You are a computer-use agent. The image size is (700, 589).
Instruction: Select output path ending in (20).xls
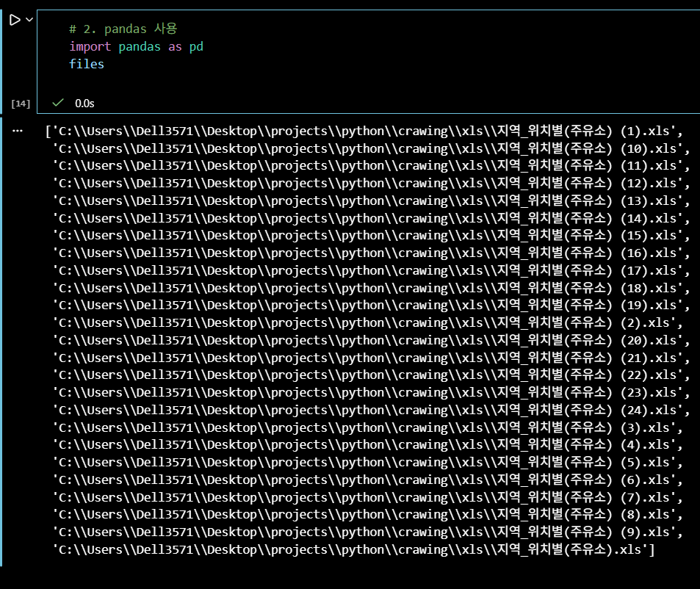pyautogui.click(x=372, y=340)
